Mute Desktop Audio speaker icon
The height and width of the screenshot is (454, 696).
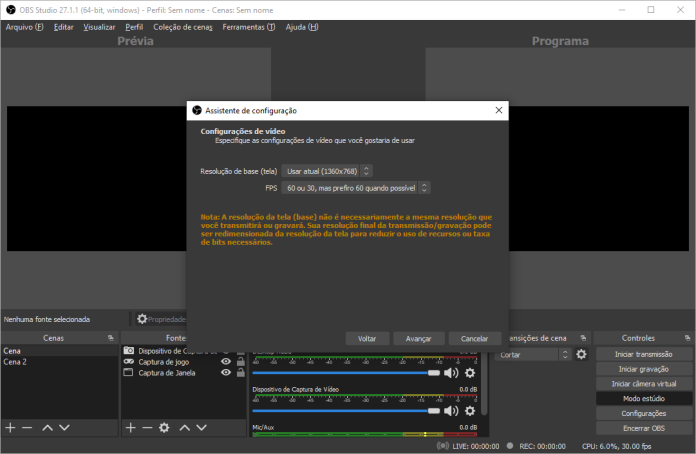pyautogui.click(x=451, y=373)
